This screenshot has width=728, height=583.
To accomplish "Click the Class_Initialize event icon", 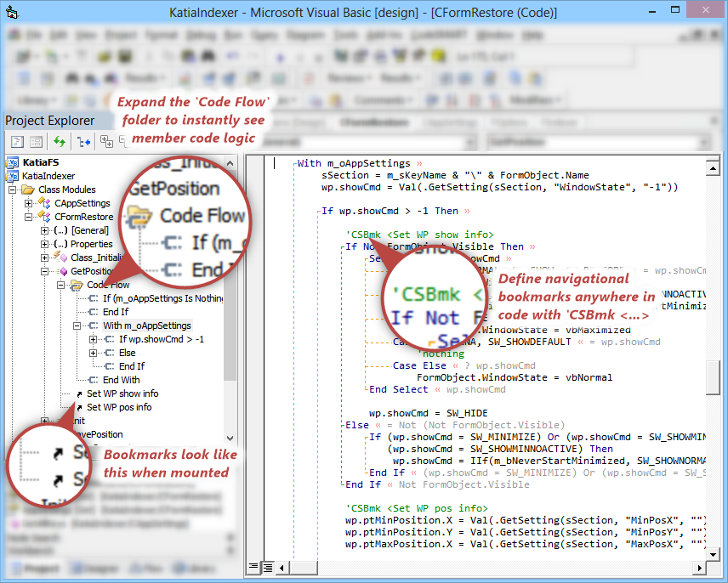I will 61,258.
